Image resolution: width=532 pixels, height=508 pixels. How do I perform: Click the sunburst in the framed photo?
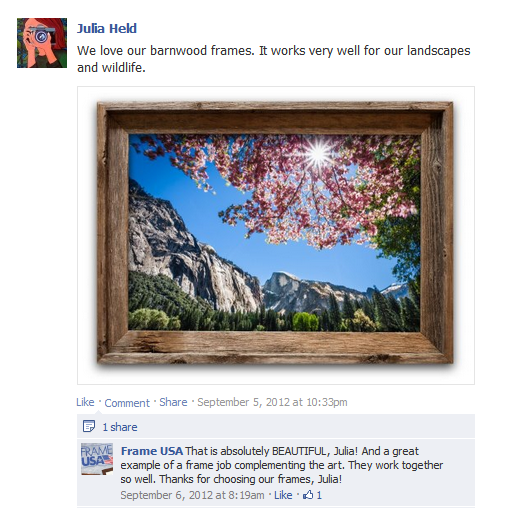point(318,153)
